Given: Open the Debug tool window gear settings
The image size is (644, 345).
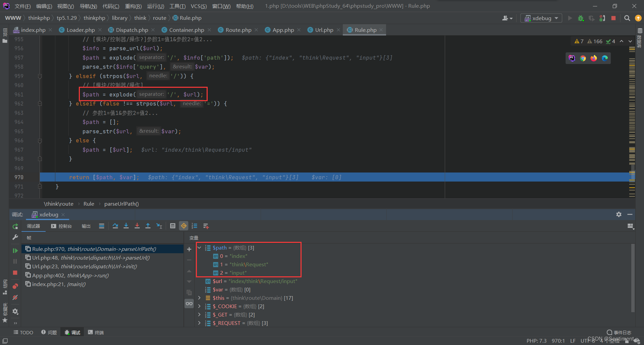Looking at the screenshot, I should [619, 214].
